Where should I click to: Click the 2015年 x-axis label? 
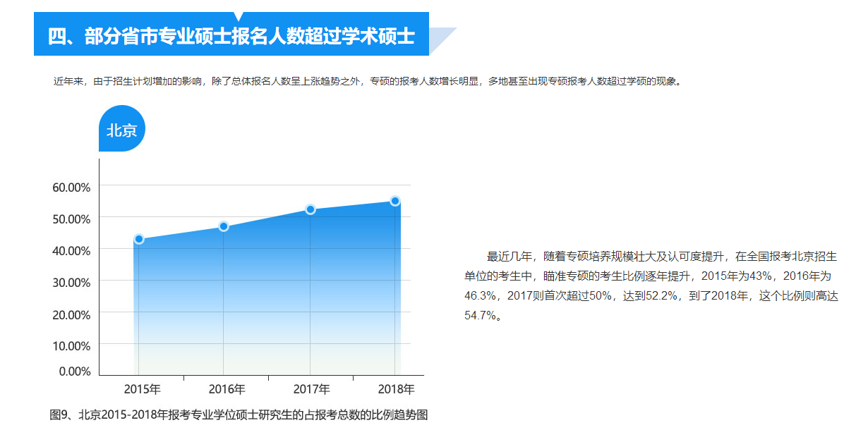(x=142, y=389)
